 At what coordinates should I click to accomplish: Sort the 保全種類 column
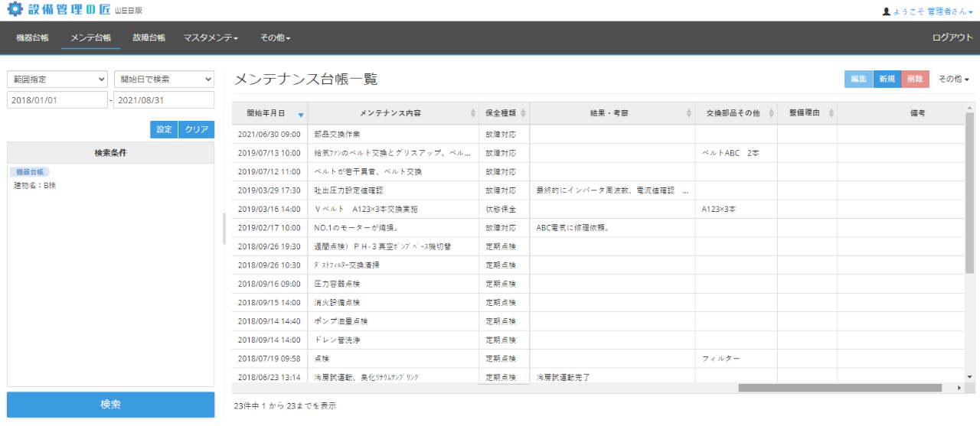[523, 113]
